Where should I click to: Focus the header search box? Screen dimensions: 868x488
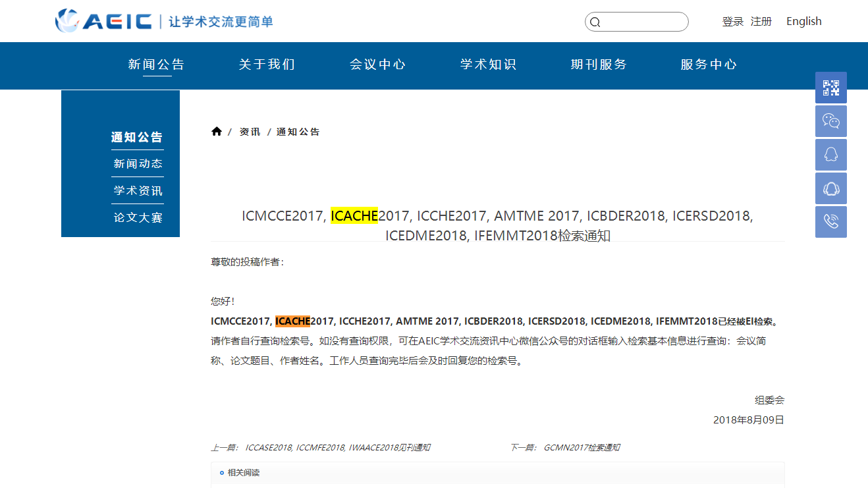click(x=637, y=22)
